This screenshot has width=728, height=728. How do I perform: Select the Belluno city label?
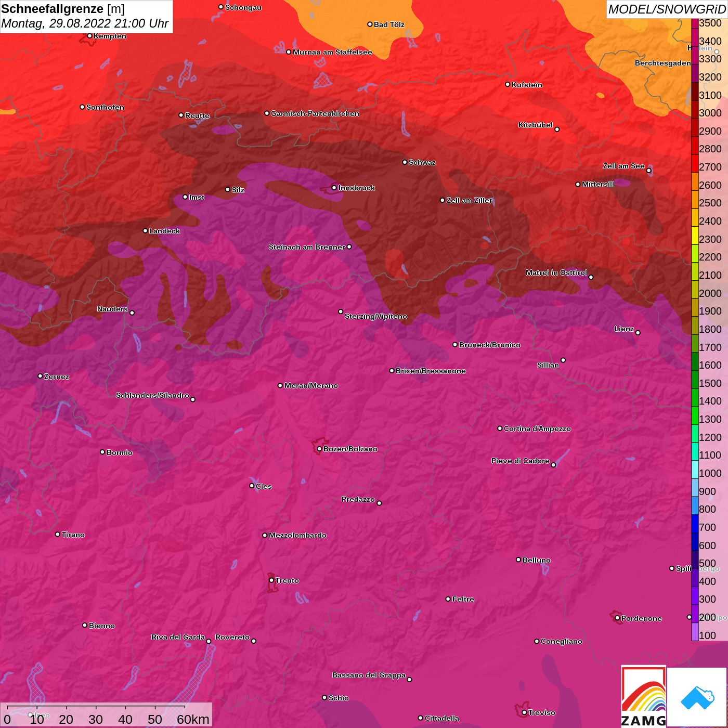(536, 560)
